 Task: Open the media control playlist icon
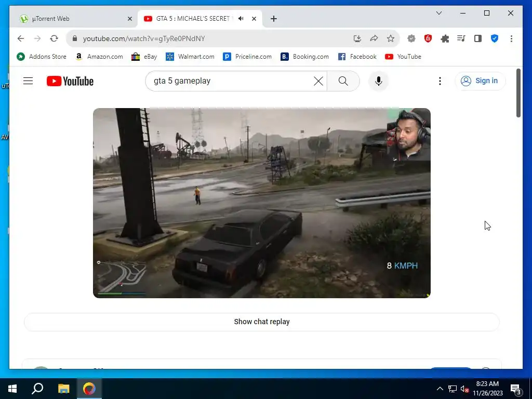[461, 38]
